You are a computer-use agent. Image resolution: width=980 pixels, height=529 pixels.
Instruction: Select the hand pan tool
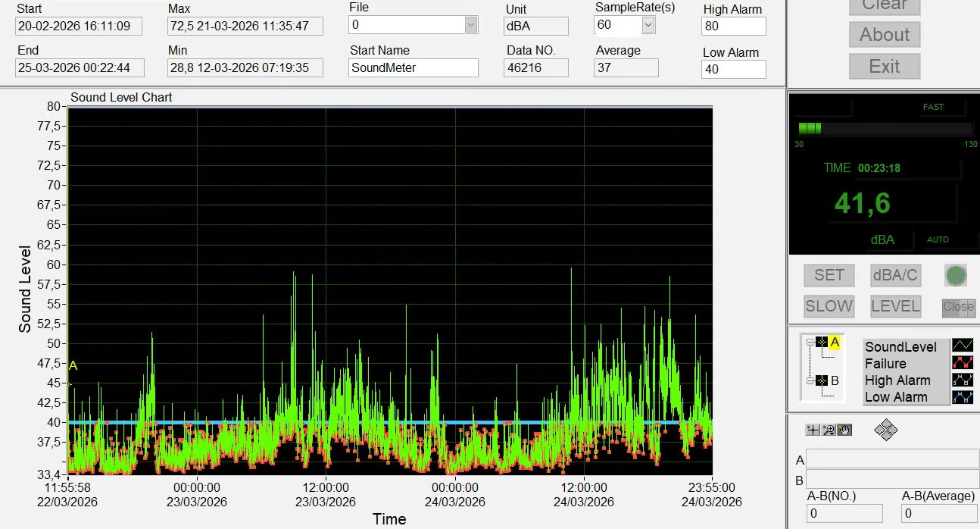(844, 430)
